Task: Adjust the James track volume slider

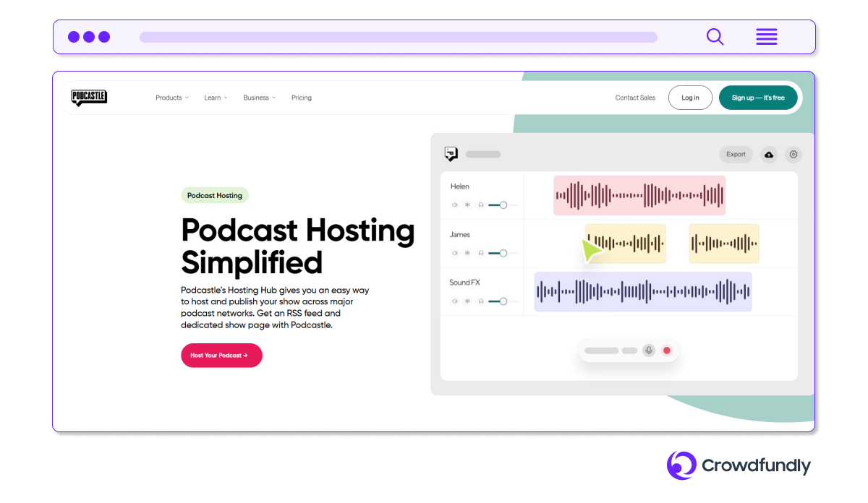Action: 503,253
